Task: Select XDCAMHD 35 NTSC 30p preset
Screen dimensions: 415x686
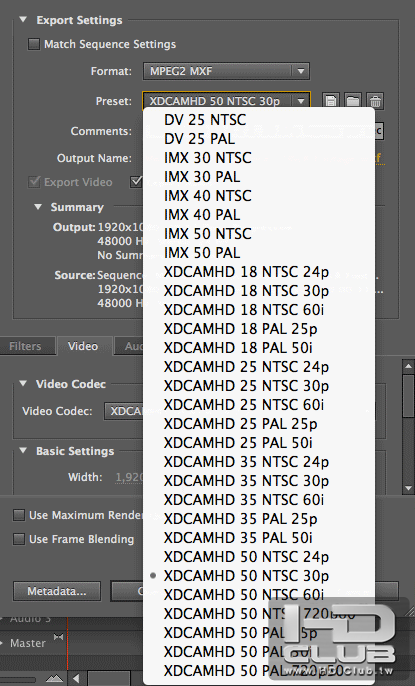Action: point(259,481)
